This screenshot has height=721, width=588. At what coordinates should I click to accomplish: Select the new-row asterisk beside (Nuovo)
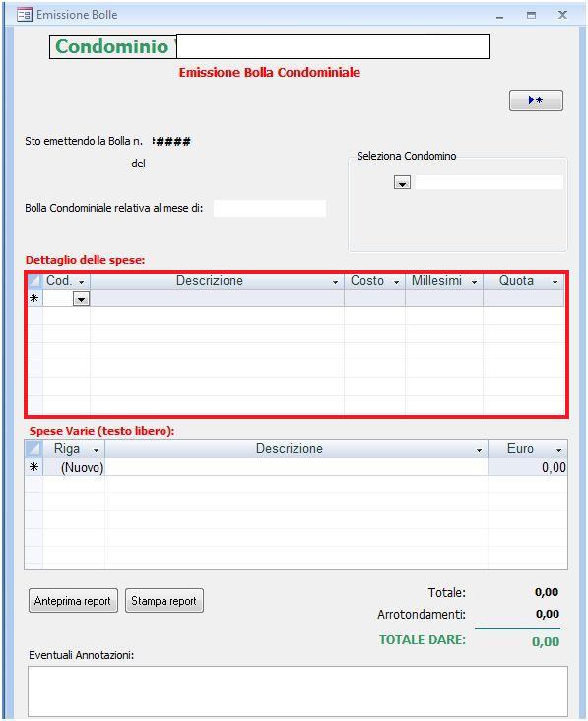pos(33,467)
